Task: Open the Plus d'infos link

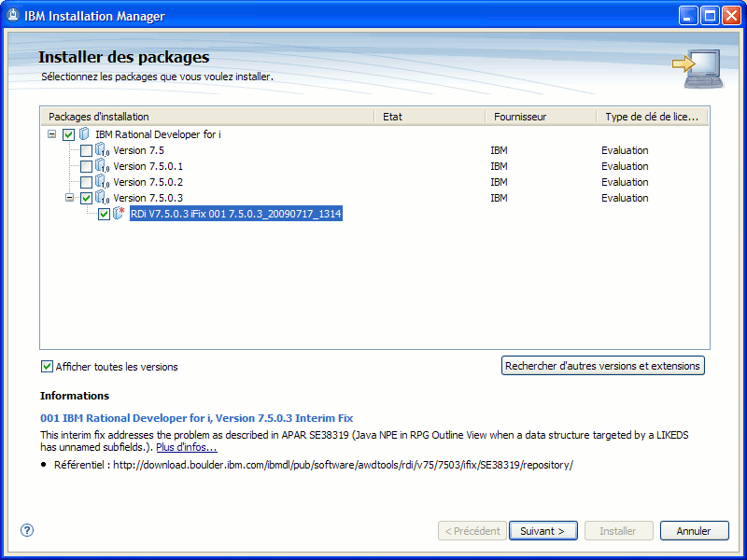Action: [187, 447]
